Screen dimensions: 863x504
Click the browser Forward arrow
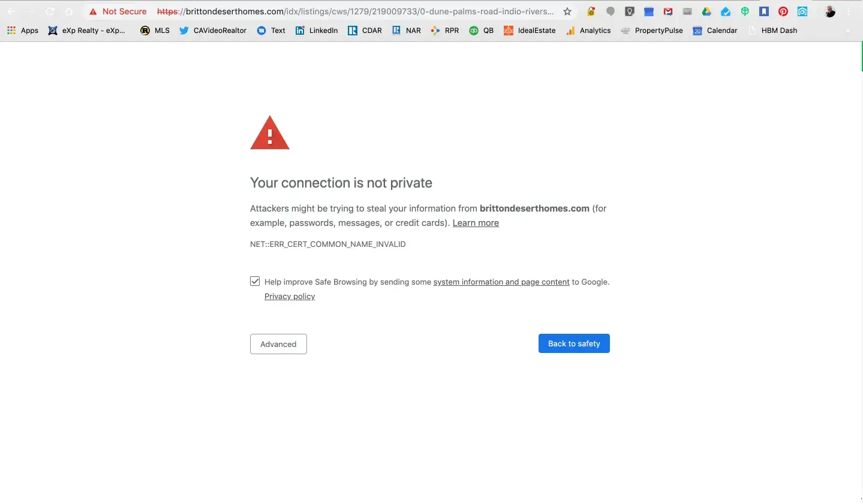pyautogui.click(x=31, y=11)
